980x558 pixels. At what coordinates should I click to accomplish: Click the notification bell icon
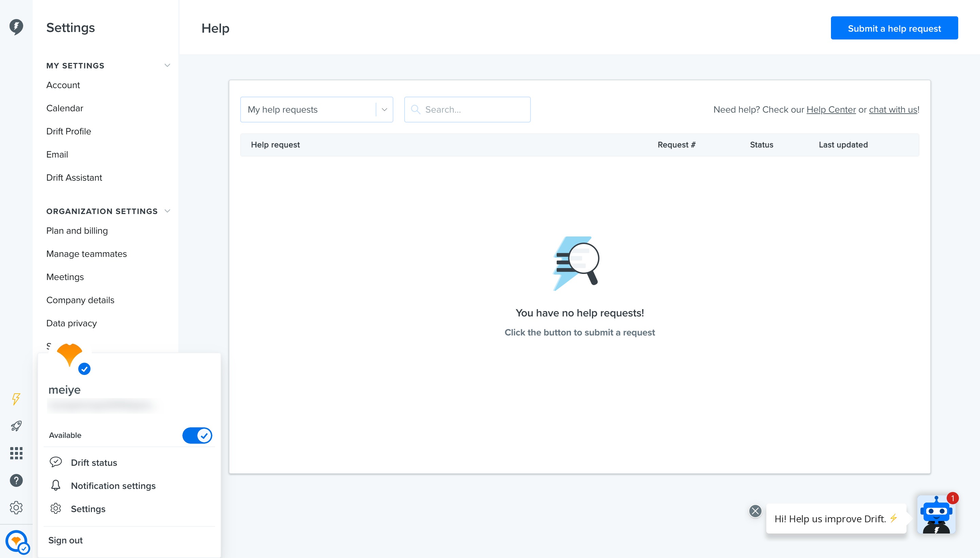55,485
